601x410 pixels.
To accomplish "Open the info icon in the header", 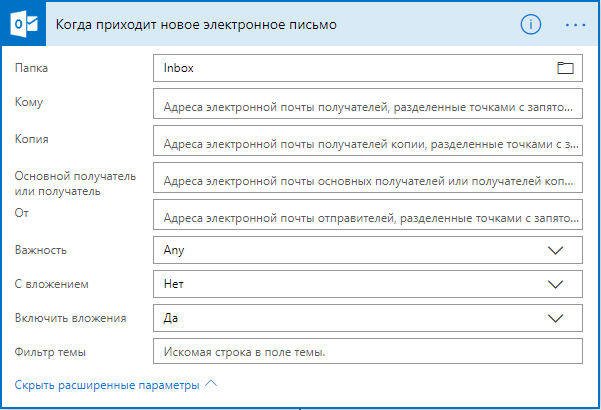I will pyautogui.click(x=530, y=25).
